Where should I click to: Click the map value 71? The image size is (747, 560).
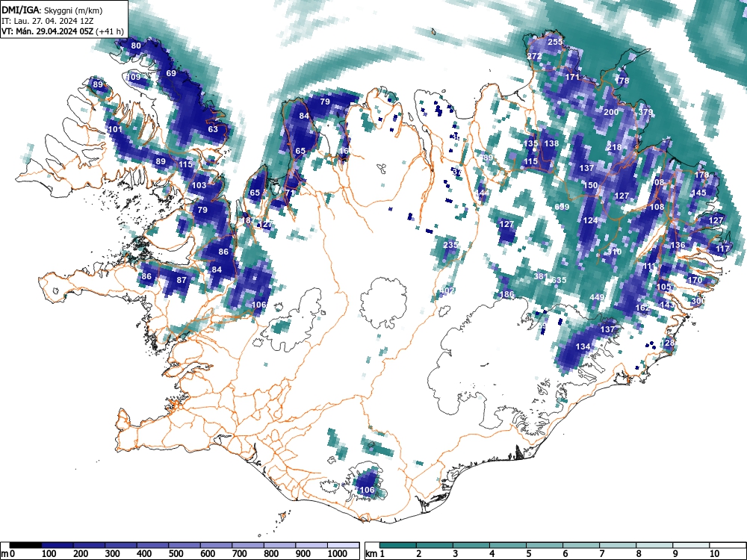290,193
